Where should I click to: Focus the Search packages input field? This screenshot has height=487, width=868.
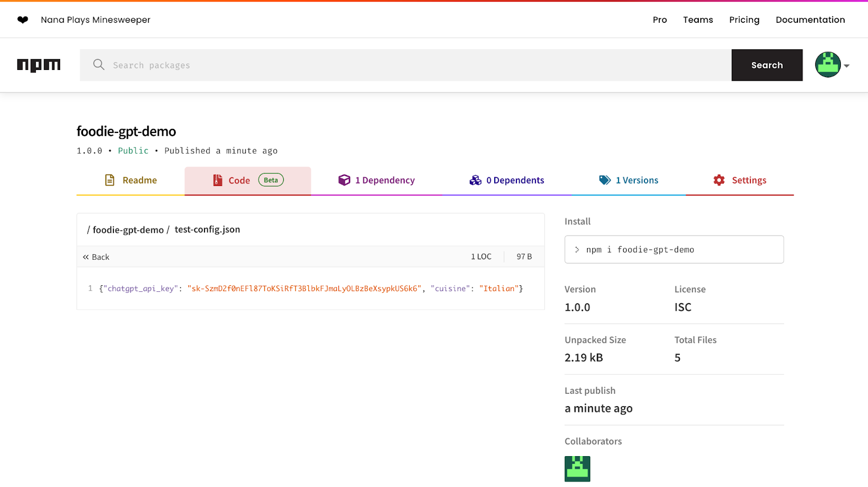[x=406, y=65]
